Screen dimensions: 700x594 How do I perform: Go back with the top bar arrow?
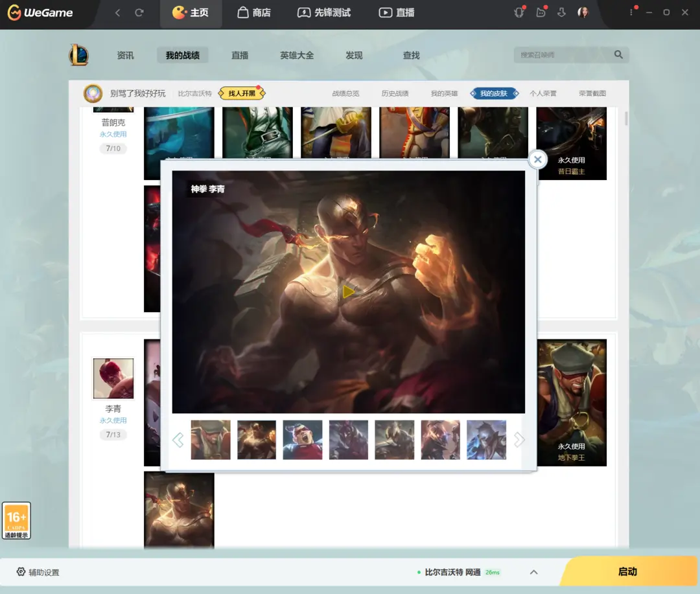(x=117, y=12)
